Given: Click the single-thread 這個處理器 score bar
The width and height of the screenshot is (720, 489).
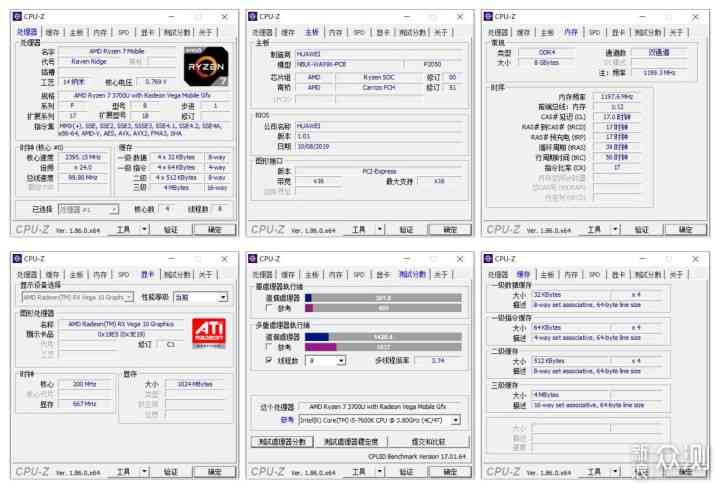Looking at the screenshot, I should coord(383,298).
